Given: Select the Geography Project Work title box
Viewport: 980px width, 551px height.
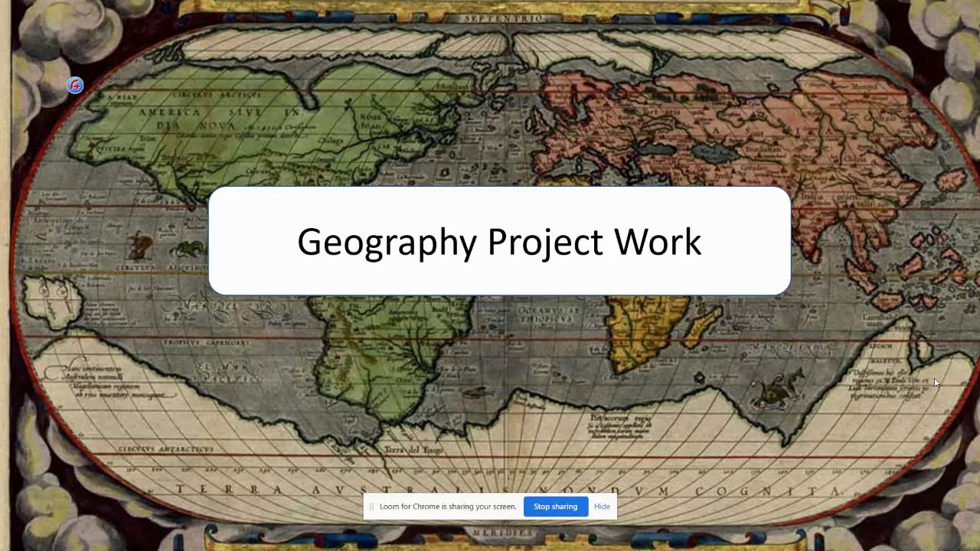Looking at the screenshot, I should (x=499, y=241).
